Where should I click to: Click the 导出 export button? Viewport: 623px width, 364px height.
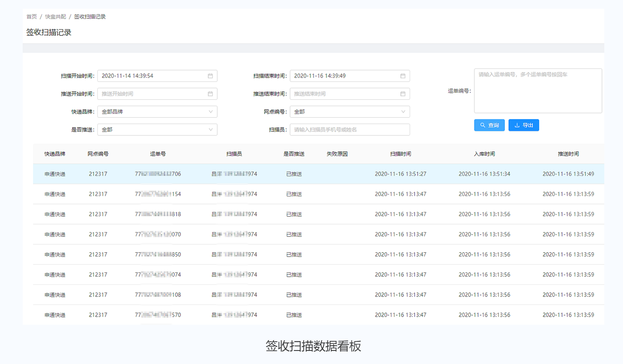(x=524, y=125)
